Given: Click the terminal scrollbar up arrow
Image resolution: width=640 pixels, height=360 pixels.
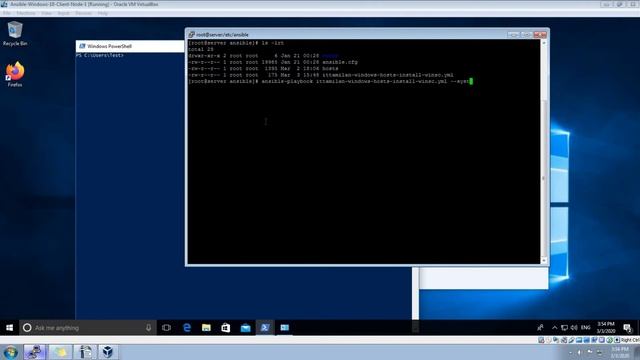Looking at the screenshot, I should point(544,43).
